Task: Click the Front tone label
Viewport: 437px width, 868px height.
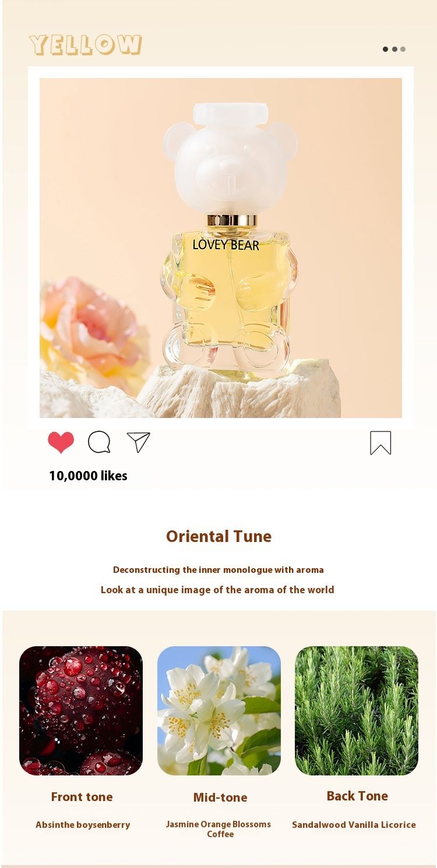Action: click(x=82, y=797)
